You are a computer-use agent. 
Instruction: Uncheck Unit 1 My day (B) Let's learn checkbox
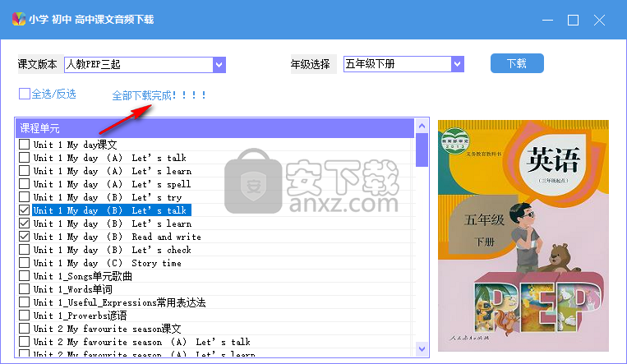(25, 223)
